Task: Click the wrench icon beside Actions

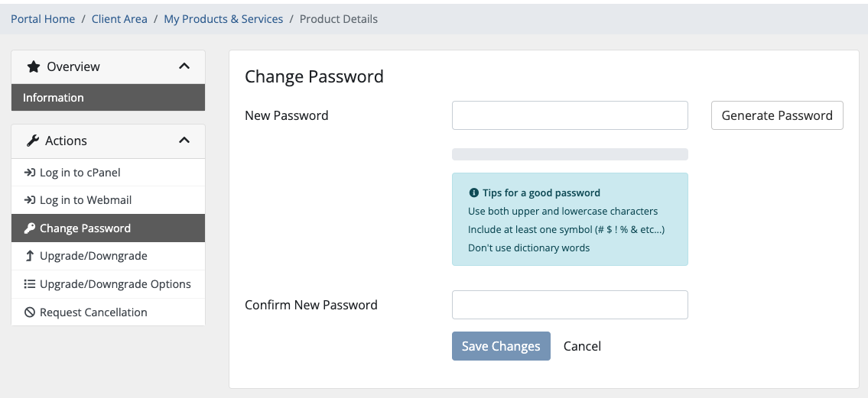Action: point(33,141)
